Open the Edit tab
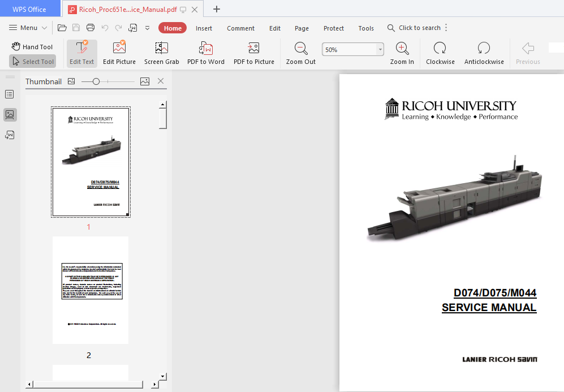The image size is (564, 392). pyautogui.click(x=275, y=28)
